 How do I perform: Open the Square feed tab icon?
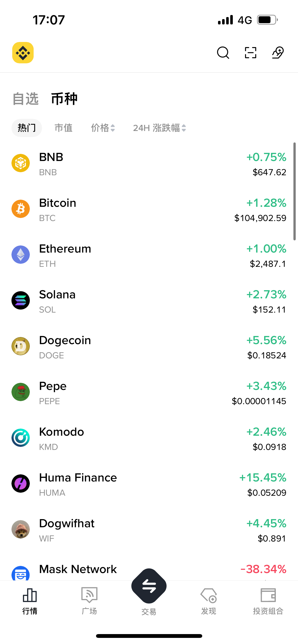(89, 595)
